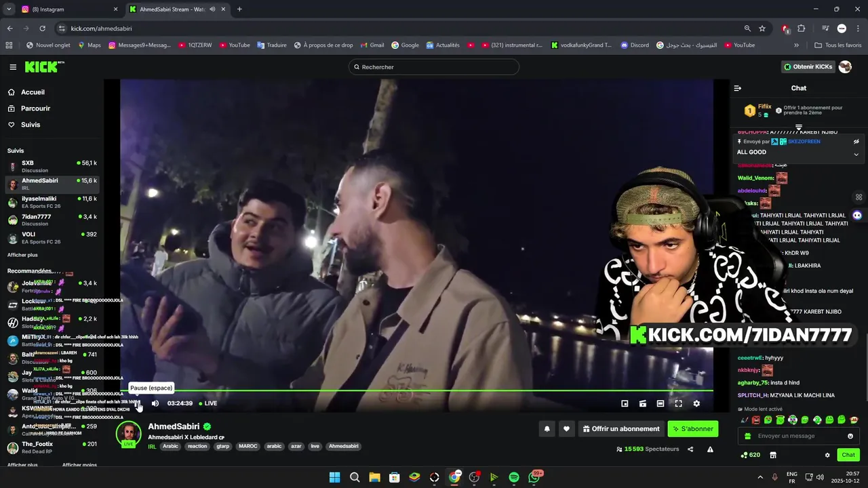Share the stream
This screenshot has width=868, height=488.
(x=690, y=449)
